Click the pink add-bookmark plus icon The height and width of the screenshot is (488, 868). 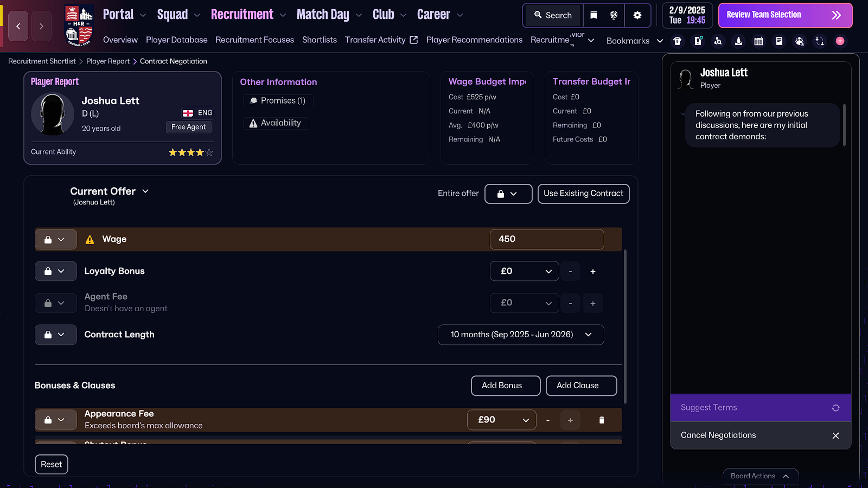tap(840, 41)
